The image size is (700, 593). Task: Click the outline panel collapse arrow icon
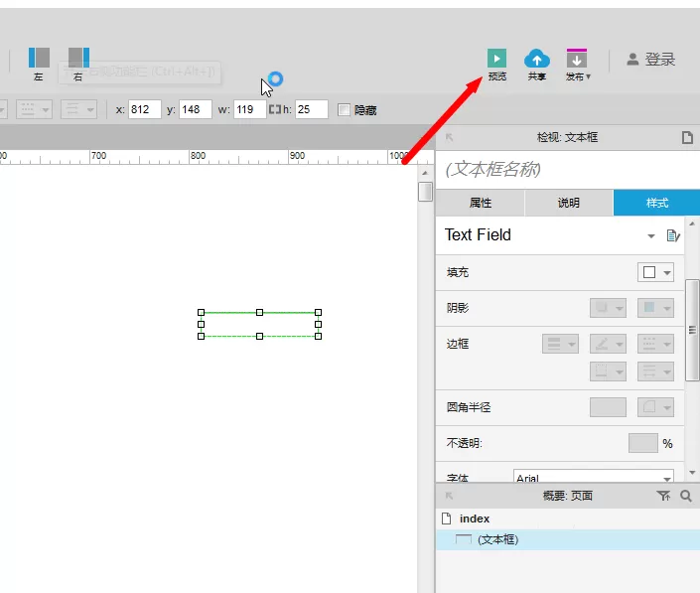point(449,496)
